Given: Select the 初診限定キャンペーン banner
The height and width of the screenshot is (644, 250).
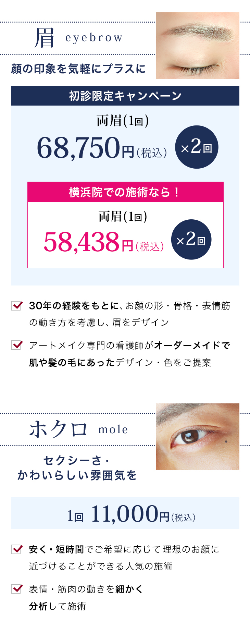Looking at the screenshot, I should point(125,96).
